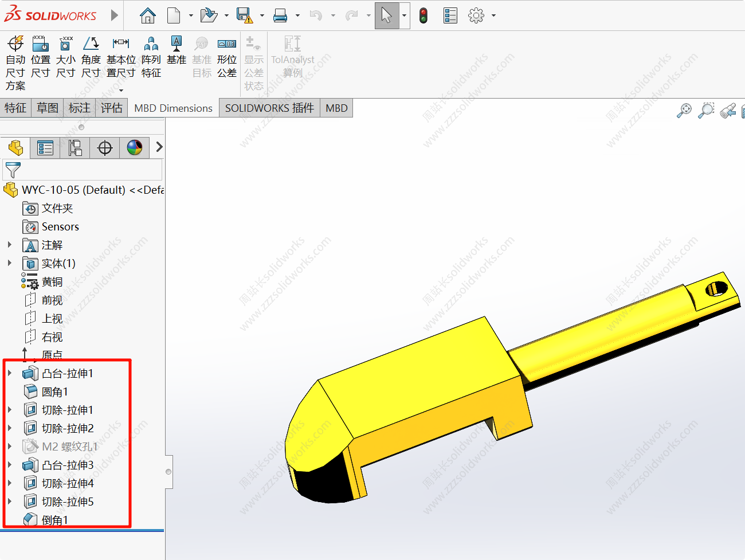The height and width of the screenshot is (560, 745).
Task: Expand the 切除-拉伸1 feature
Action: [x=10, y=410]
